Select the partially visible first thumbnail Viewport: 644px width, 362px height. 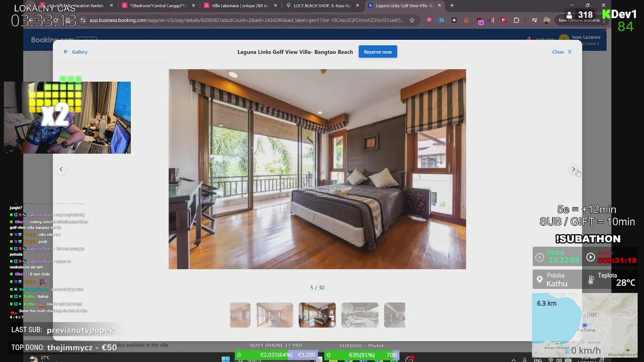pos(240,315)
